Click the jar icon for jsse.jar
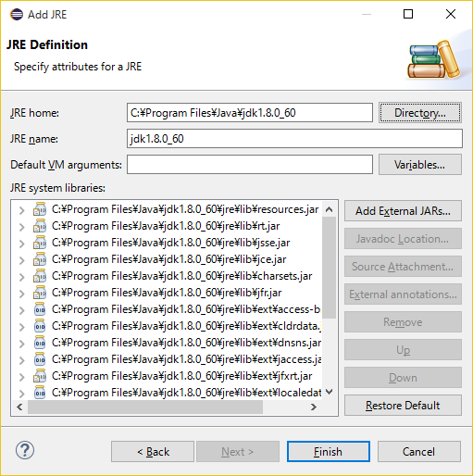 40,243
